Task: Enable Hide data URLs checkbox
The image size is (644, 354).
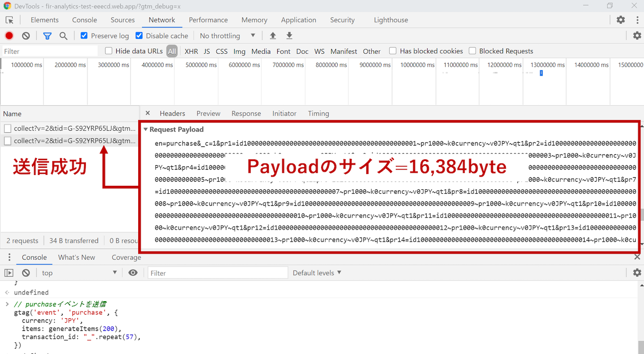Action: tap(109, 51)
